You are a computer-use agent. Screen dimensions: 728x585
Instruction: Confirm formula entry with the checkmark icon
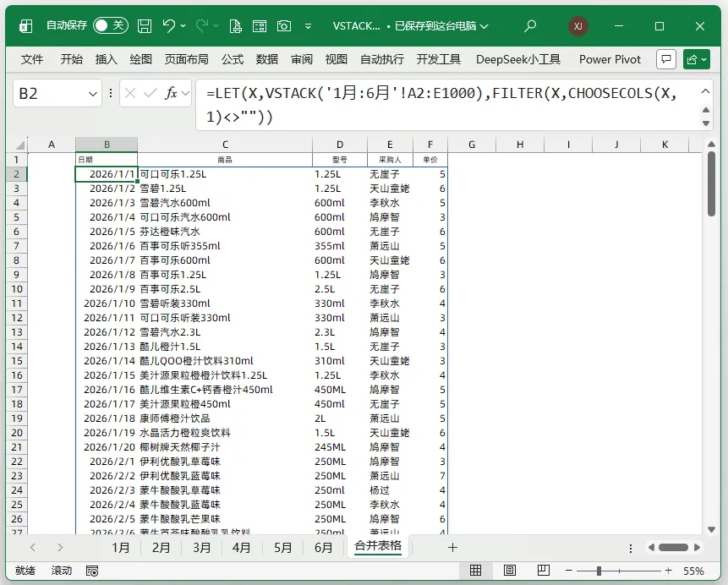[x=151, y=93]
